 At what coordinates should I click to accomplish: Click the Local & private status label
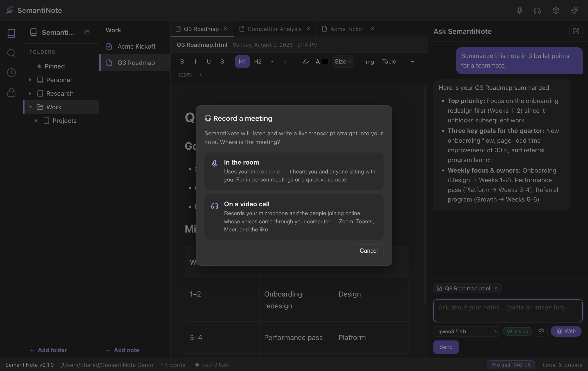[x=562, y=365]
